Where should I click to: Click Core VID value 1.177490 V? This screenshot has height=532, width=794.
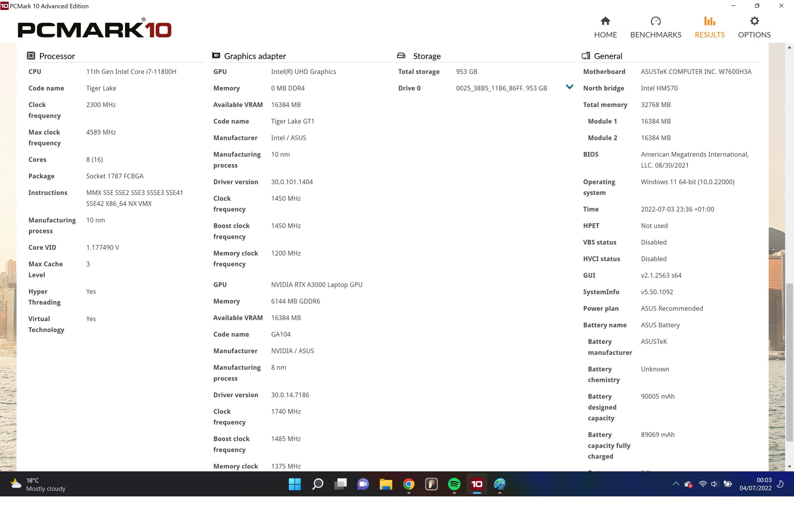coord(102,247)
